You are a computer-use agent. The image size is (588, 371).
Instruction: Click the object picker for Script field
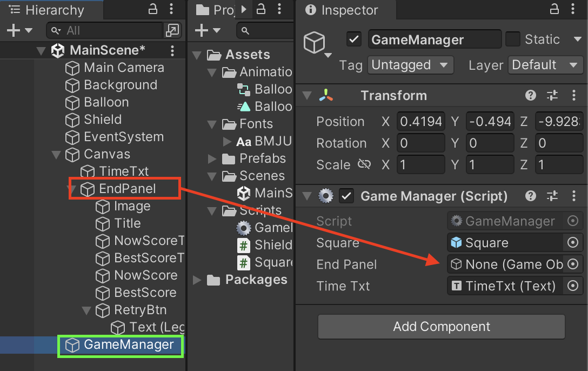[573, 221]
